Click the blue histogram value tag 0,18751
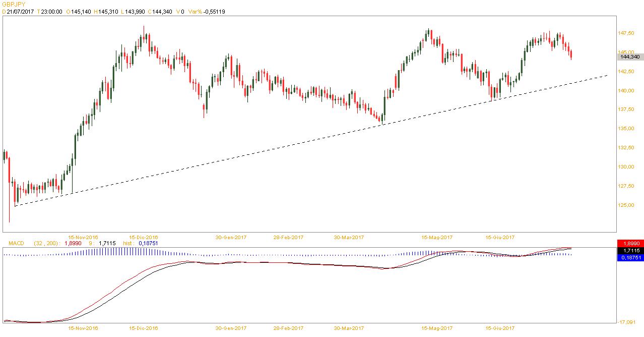This screenshot has width=644, height=337. pos(630,257)
